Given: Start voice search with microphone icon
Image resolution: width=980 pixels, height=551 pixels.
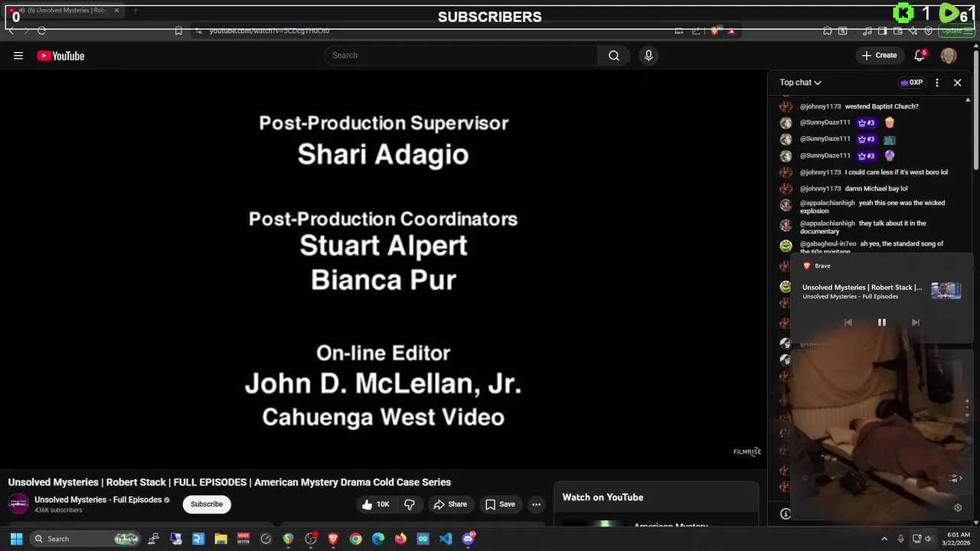Looking at the screenshot, I should tap(648, 55).
